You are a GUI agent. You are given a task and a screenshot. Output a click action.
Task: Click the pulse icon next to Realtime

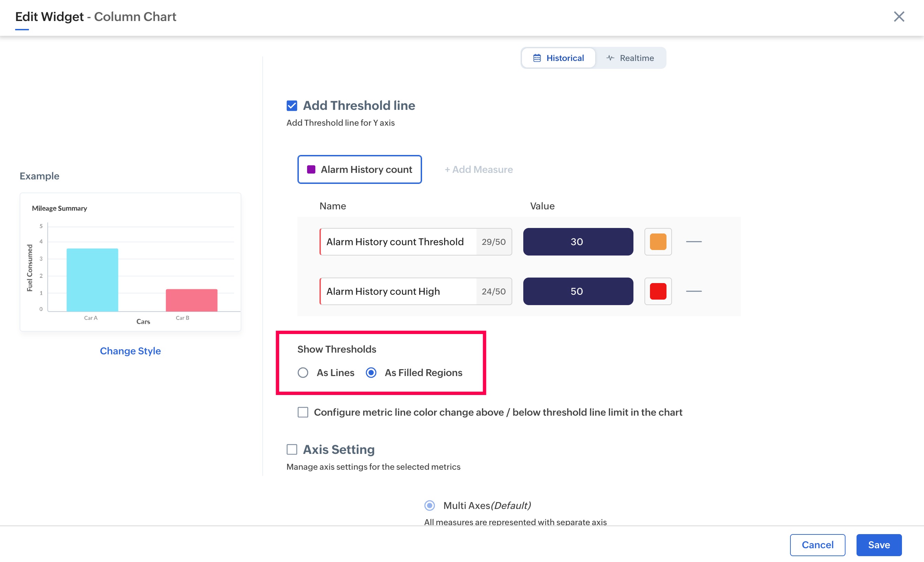click(x=610, y=58)
